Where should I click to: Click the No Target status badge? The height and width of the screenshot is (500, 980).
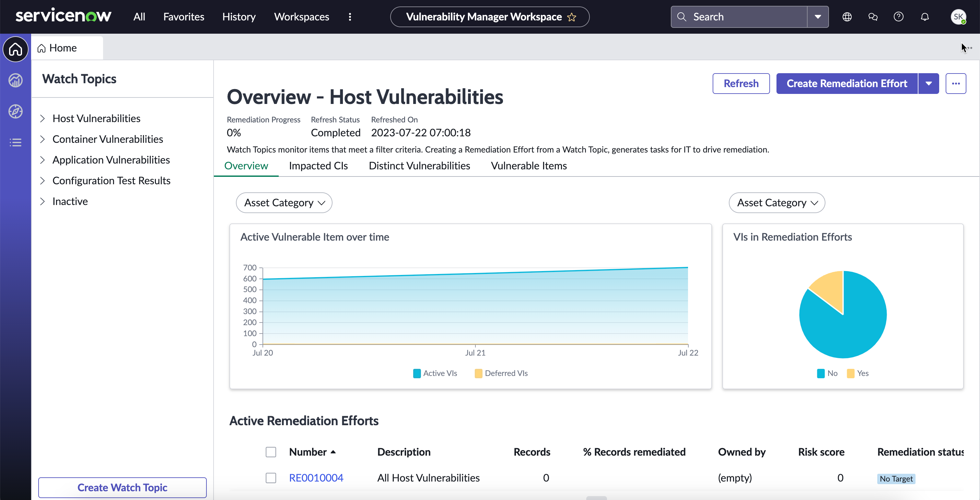[x=896, y=479]
